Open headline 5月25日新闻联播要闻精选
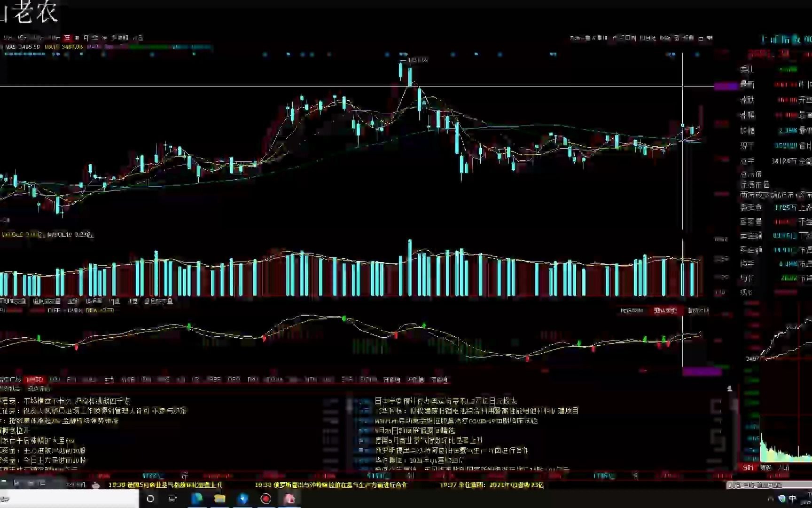Viewport: 812px width, 508px height. click(x=414, y=430)
